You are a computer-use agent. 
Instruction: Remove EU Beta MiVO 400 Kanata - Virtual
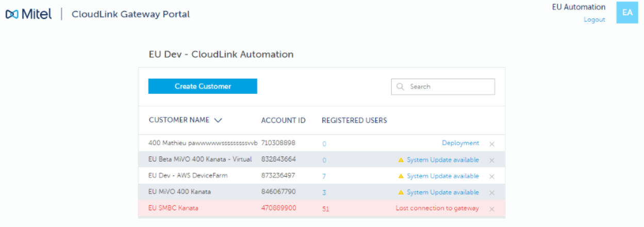(x=491, y=161)
